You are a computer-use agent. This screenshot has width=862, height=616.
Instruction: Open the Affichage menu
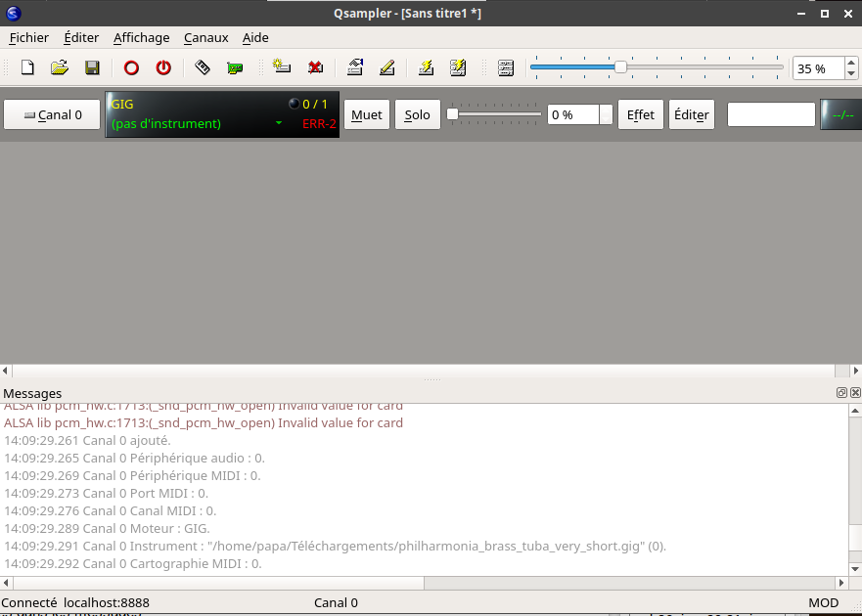(141, 37)
